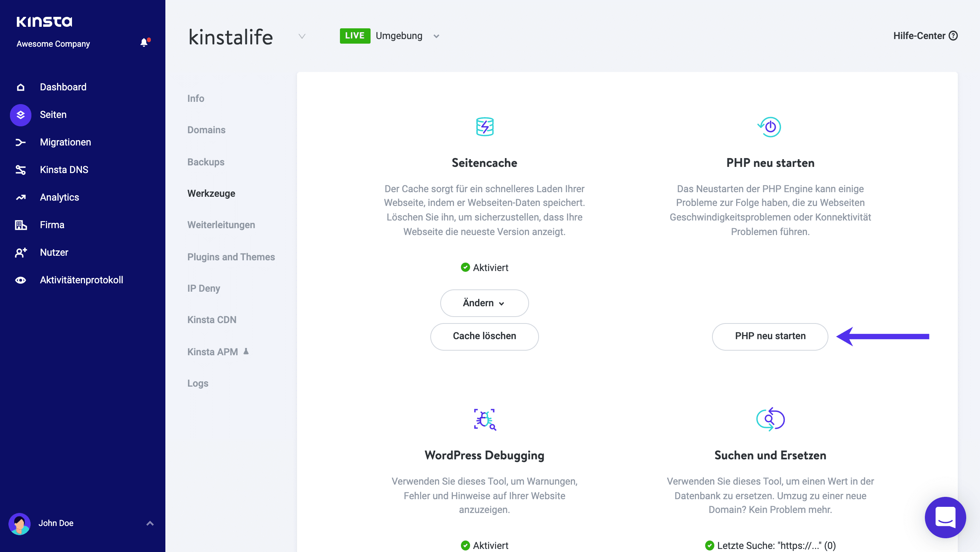
Task: Open the notifications bell
Action: pyautogui.click(x=144, y=42)
